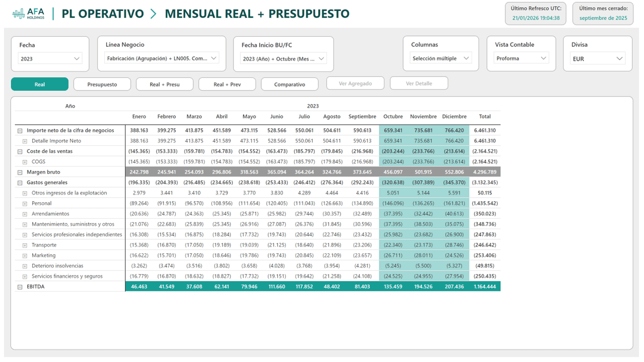Viewport: 644px width, 362px height.
Task: Click the Noviembre column header
Action: (424, 117)
